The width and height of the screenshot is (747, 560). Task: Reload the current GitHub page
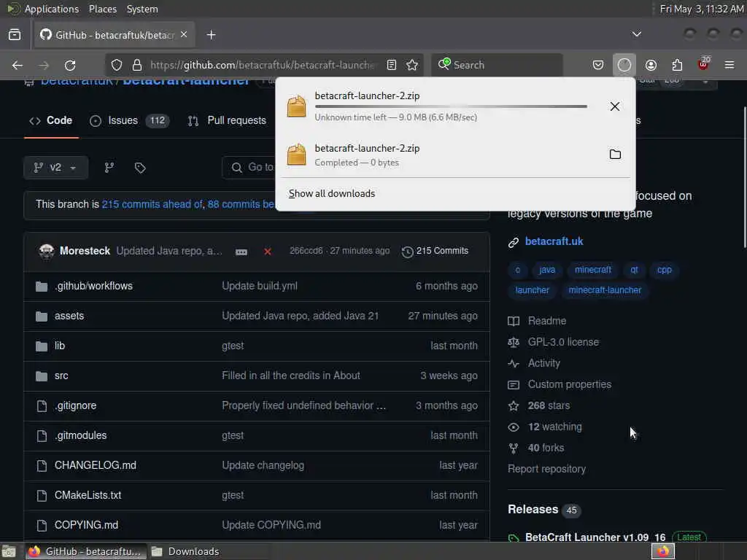(x=70, y=65)
